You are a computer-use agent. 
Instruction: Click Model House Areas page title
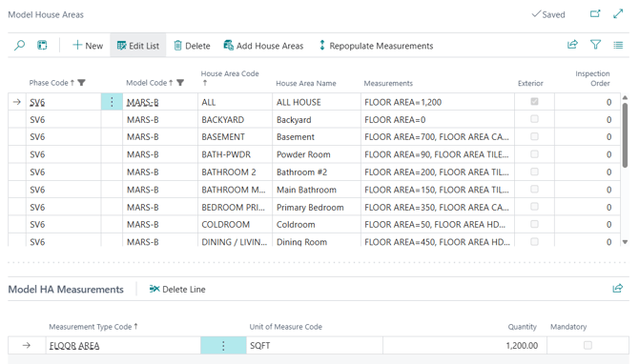[46, 14]
